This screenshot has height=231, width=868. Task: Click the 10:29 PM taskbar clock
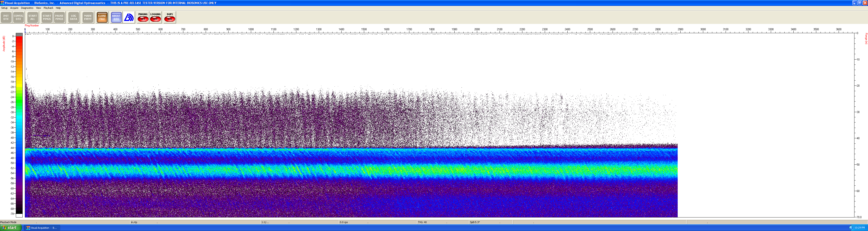(x=860, y=228)
